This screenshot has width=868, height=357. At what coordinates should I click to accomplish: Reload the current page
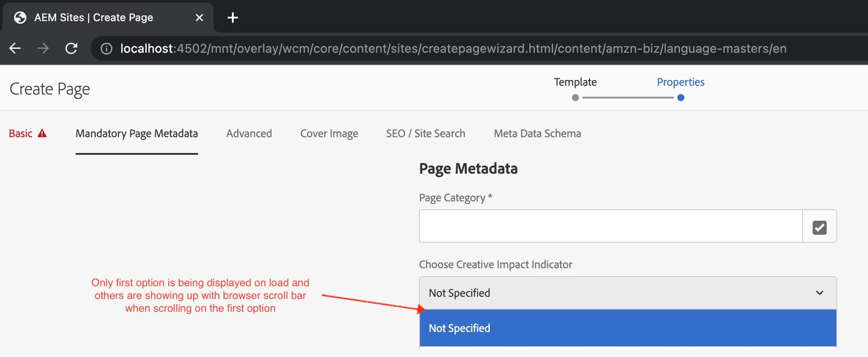click(71, 48)
